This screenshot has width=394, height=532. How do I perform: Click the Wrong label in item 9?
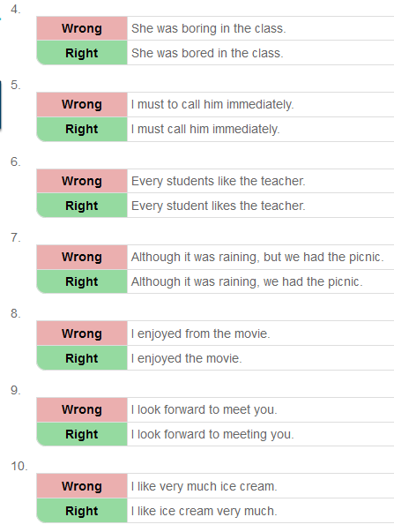[82, 409]
